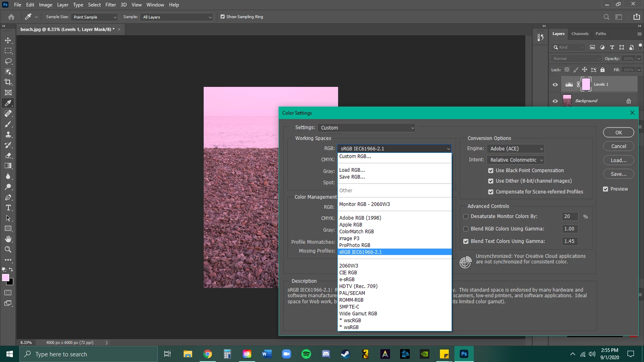Screen dimensions: 644x362
Task: Select the Eraser tool
Action: [x=8, y=155]
